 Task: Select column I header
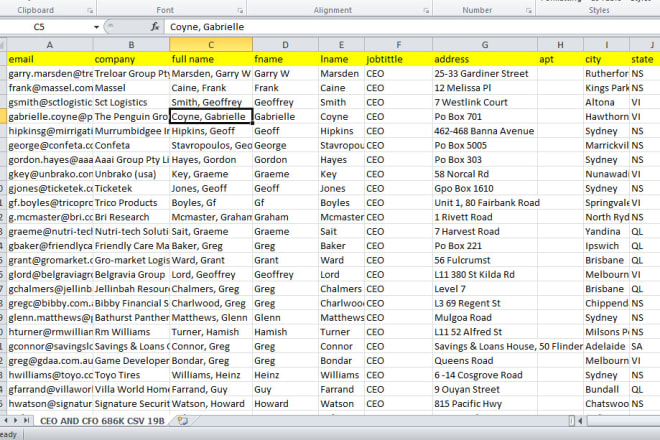tap(607, 45)
